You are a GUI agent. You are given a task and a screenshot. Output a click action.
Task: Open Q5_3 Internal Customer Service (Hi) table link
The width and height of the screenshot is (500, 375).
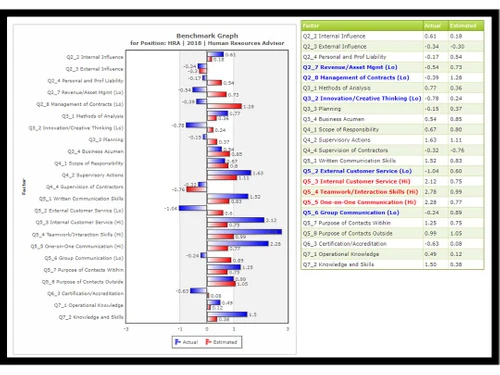point(356,181)
